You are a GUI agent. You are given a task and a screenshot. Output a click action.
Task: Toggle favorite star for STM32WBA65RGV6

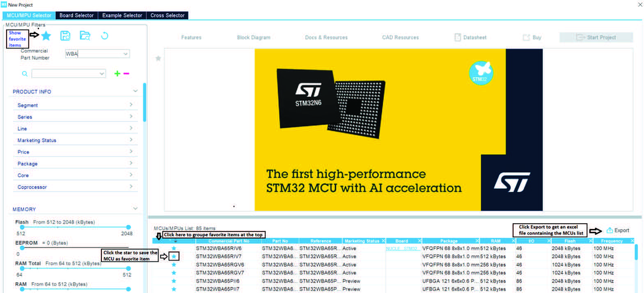pos(174,265)
